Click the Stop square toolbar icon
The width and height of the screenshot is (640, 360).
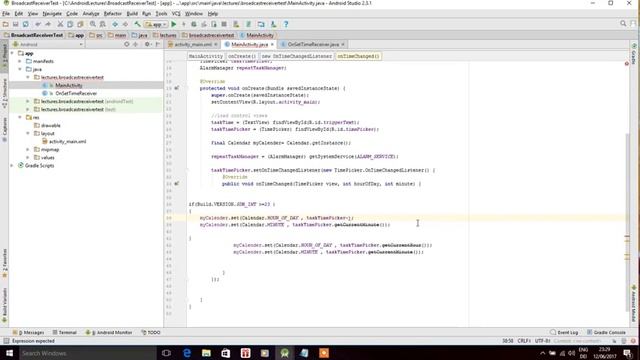pos(224,24)
